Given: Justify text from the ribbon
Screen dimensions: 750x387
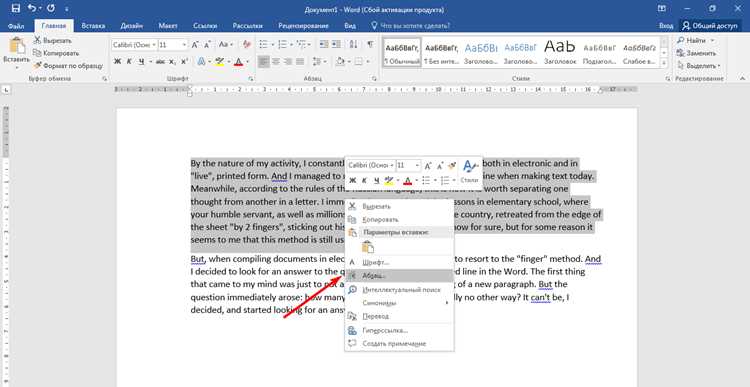Looking at the screenshot, I should 300,62.
